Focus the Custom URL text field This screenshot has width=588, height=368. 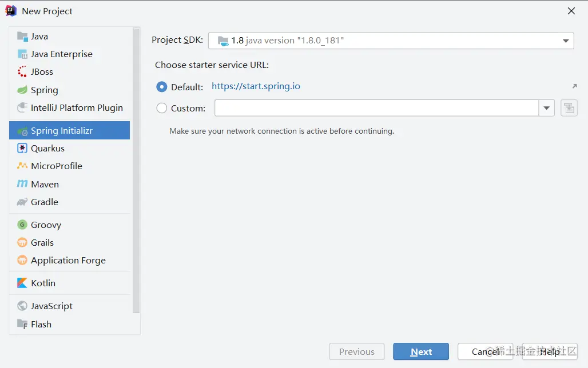point(376,109)
